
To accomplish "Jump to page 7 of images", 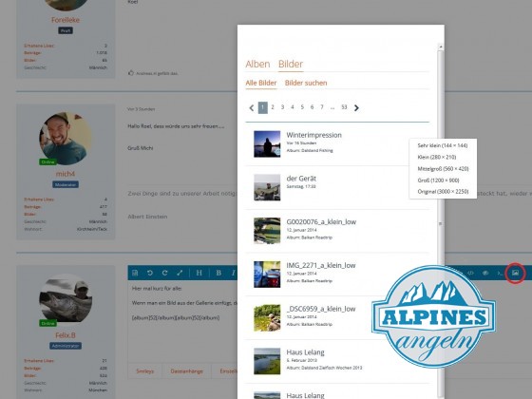I will tap(322, 107).
